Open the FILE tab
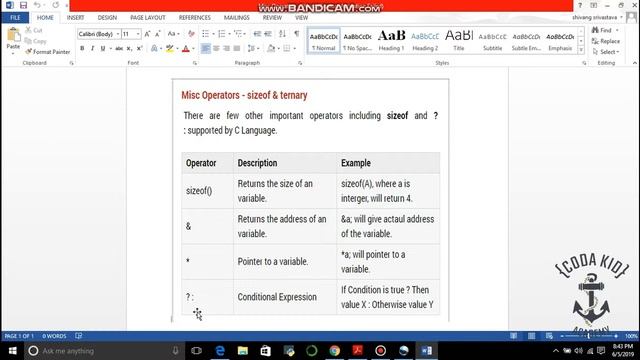 tap(15, 18)
